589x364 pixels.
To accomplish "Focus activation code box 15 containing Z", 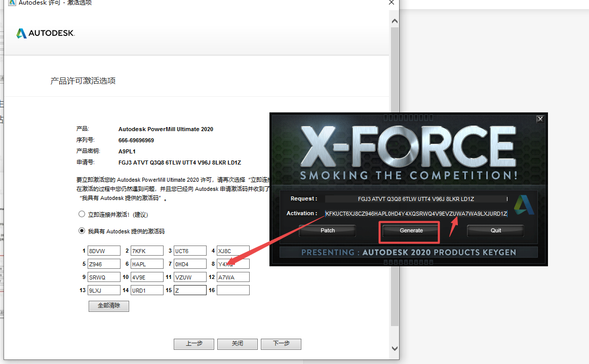I will pyautogui.click(x=190, y=290).
